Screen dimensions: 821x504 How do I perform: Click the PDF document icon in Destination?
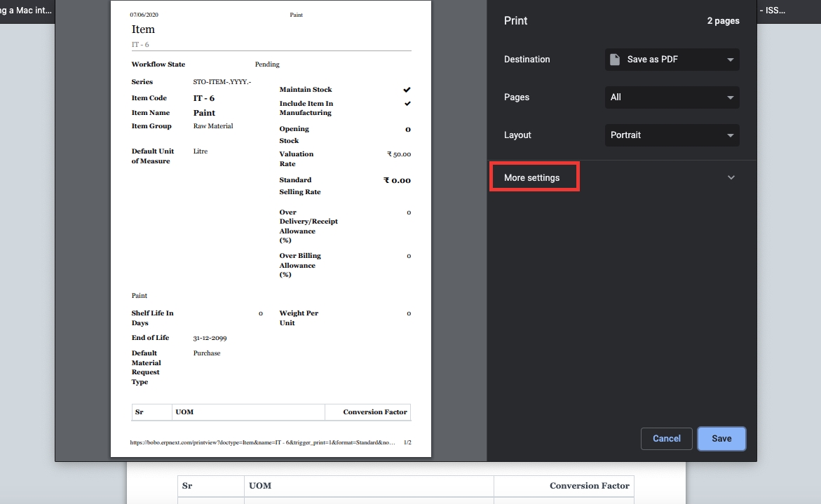(x=615, y=60)
